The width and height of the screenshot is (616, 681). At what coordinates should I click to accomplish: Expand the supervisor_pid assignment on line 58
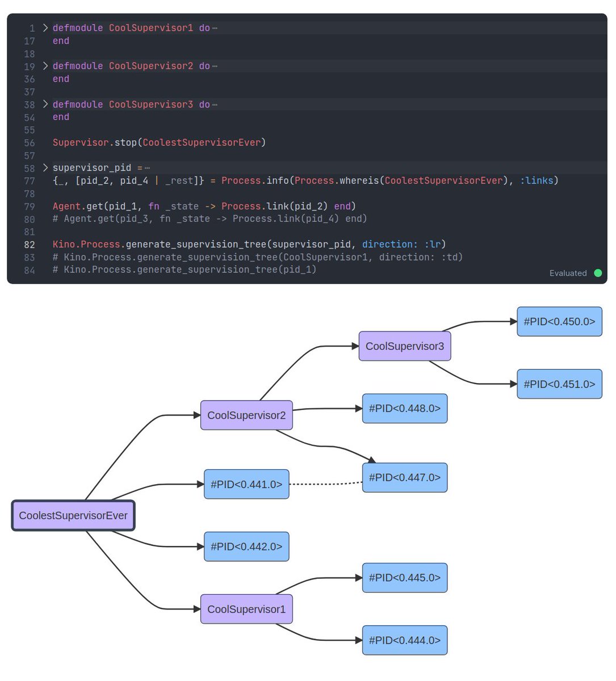click(45, 167)
